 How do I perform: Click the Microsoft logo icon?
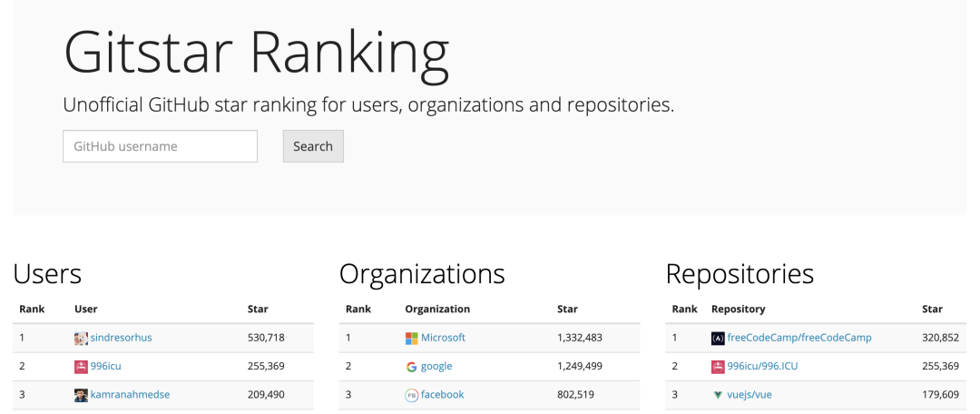pyautogui.click(x=411, y=338)
